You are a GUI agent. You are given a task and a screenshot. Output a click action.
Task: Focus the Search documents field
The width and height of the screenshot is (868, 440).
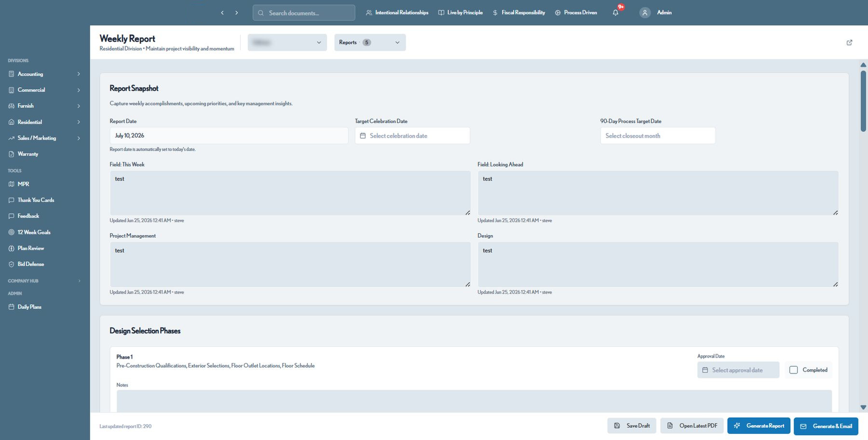[x=304, y=13]
